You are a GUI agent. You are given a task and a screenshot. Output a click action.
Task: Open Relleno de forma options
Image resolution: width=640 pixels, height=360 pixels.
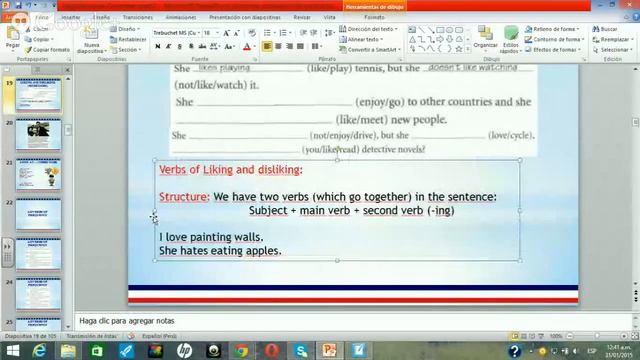[x=552, y=29]
